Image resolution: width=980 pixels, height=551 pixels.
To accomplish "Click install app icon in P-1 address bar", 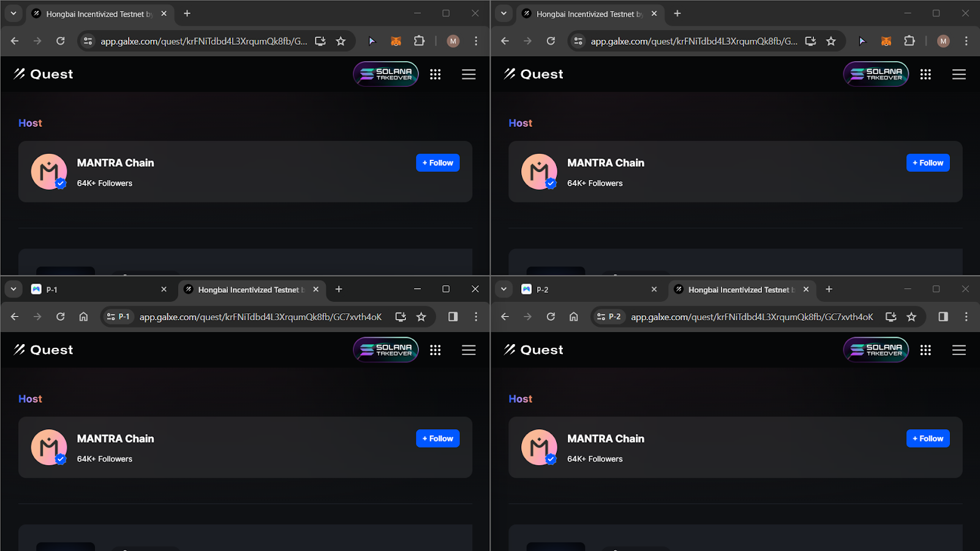I will (x=401, y=317).
